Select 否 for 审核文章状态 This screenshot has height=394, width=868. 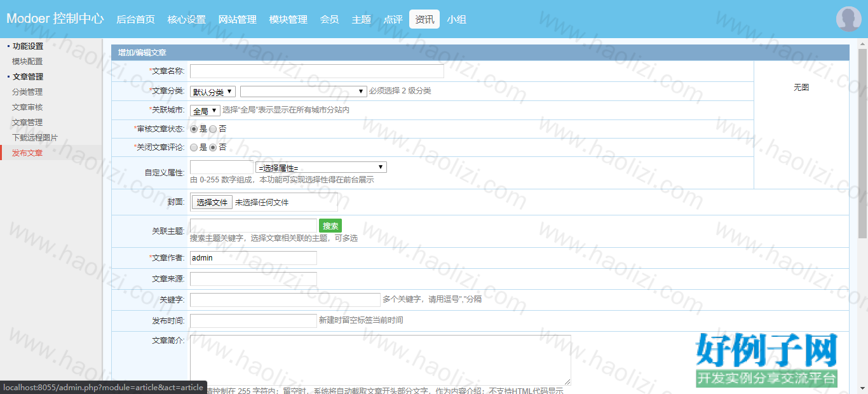[x=213, y=129]
